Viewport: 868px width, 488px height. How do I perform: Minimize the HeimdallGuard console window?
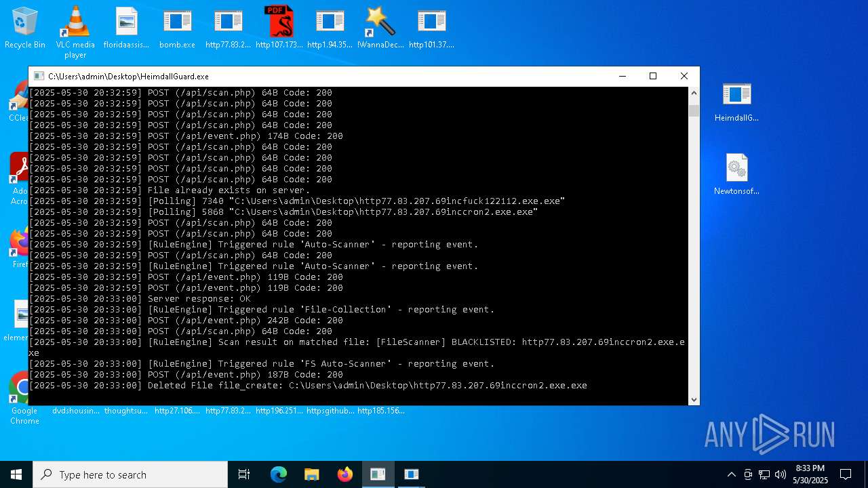click(x=622, y=77)
